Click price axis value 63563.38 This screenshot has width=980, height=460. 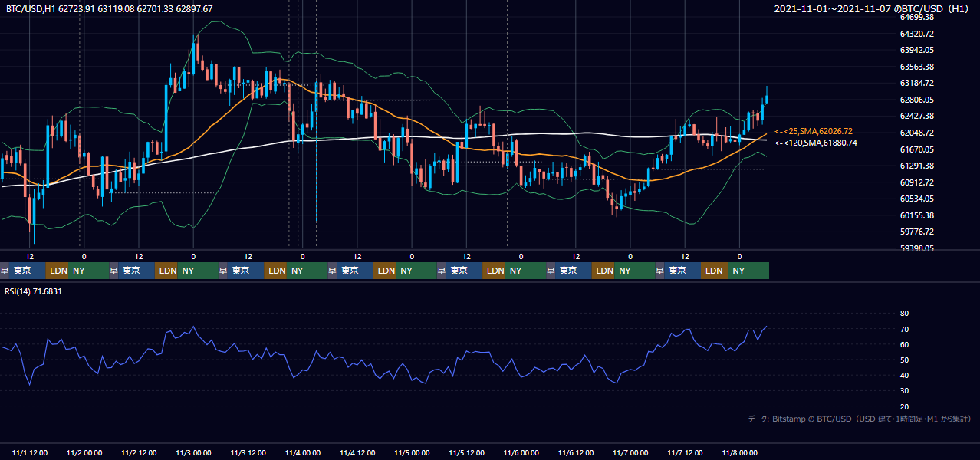click(916, 67)
